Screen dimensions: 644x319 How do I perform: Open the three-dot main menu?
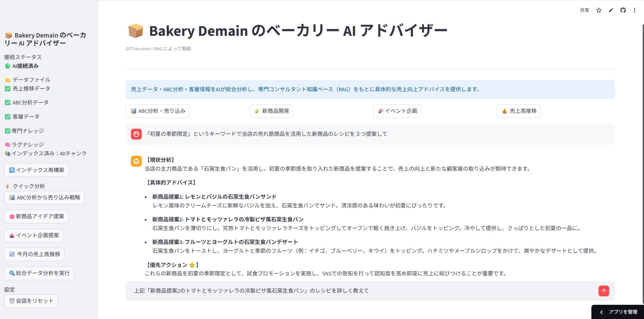point(635,10)
